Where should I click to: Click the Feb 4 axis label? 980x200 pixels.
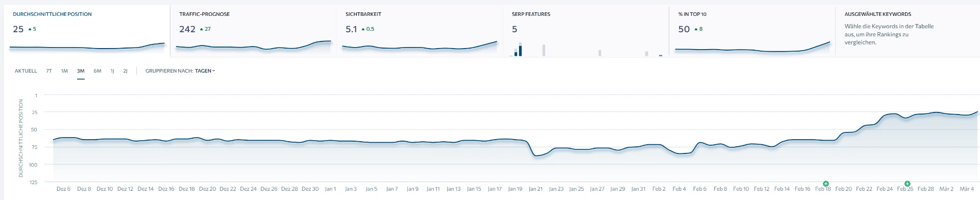[x=679, y=189]
